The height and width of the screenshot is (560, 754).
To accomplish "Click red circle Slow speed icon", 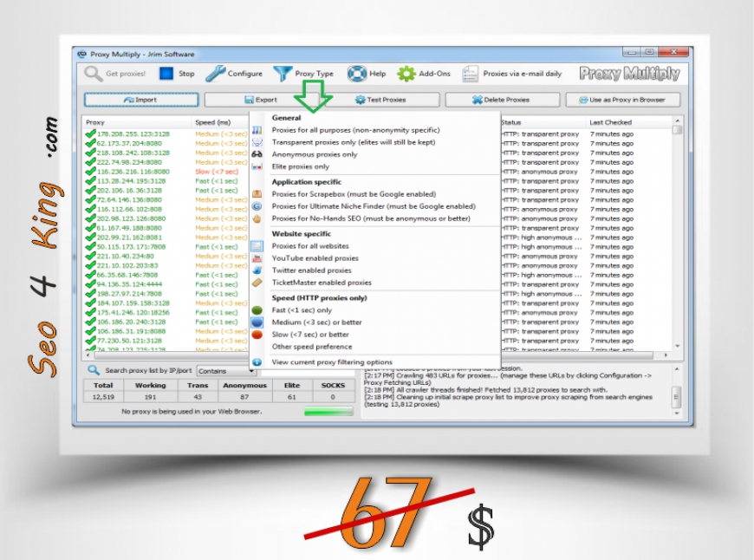I will tap(257, 335).
